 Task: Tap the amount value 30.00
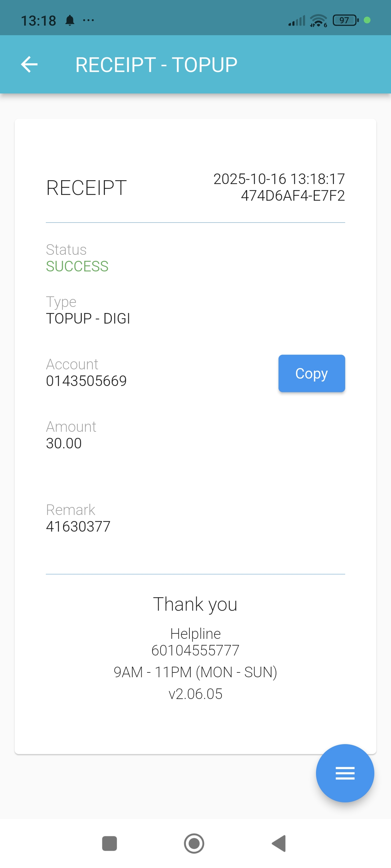(x=64, y=443)
